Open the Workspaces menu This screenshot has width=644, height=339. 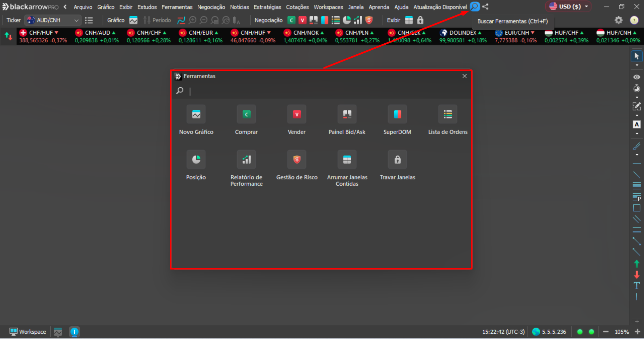(x=328, y=7)
